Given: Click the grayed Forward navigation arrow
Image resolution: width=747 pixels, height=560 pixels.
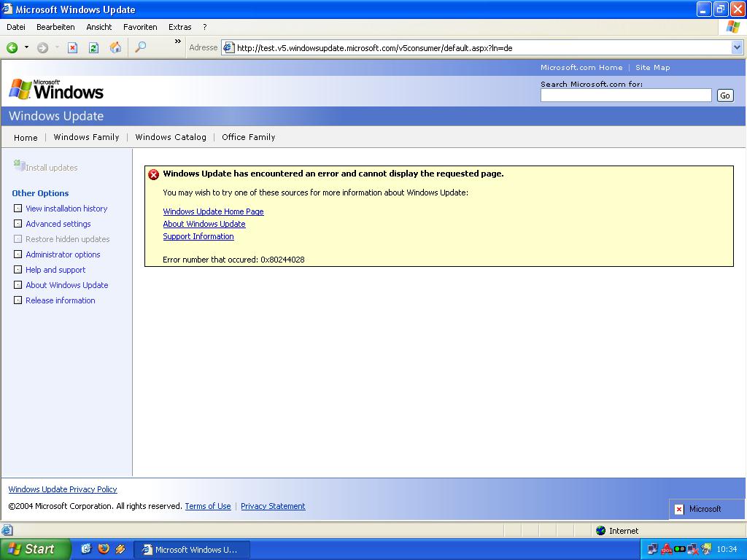Looking at the screenshot, I should coord(43,47).
